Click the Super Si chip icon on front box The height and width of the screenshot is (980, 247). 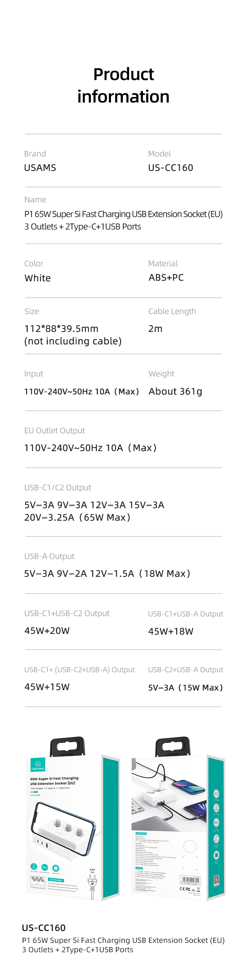click(56, 868)
